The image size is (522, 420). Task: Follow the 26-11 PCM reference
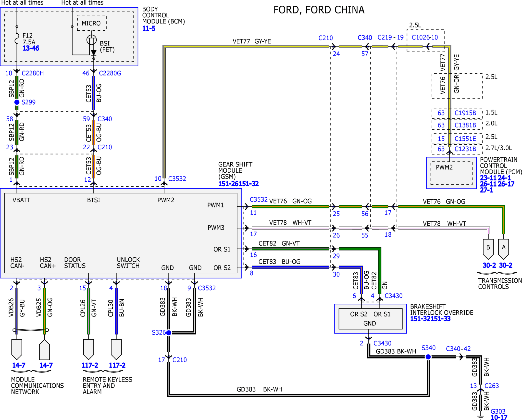(x=488, y=184)
